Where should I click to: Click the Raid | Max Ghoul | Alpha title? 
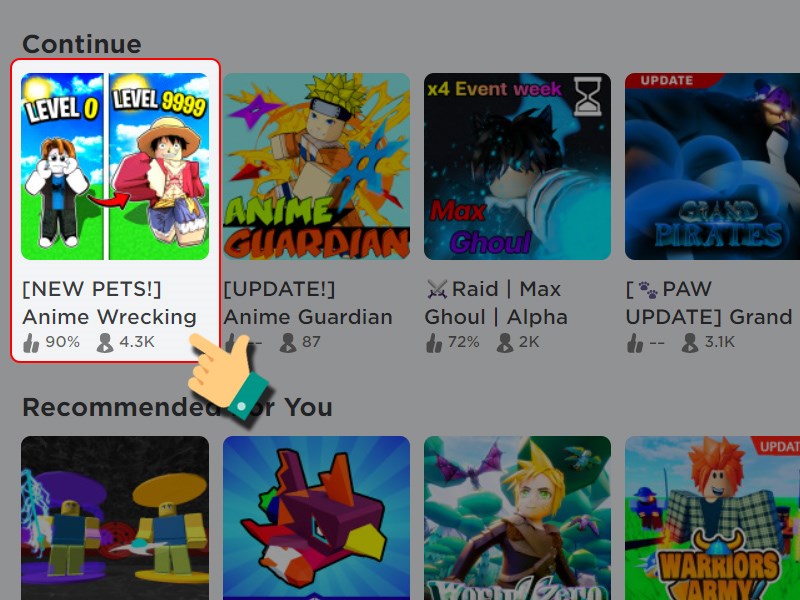tap(496, 303)
